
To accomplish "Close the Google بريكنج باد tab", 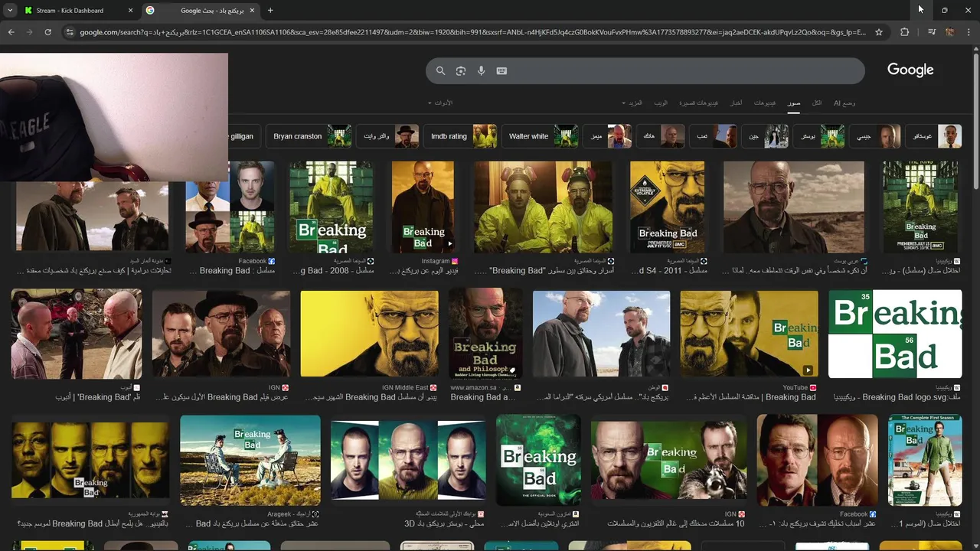I will pos(252,11).
